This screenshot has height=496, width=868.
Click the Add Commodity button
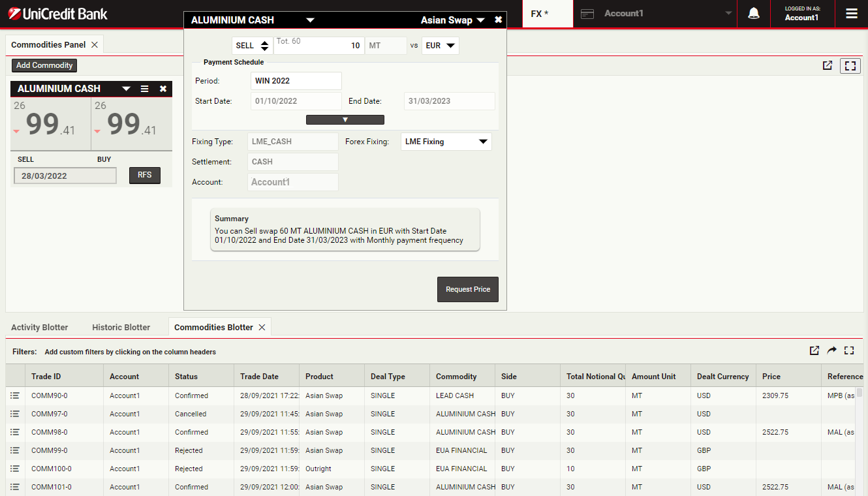[x=44, y=65]
